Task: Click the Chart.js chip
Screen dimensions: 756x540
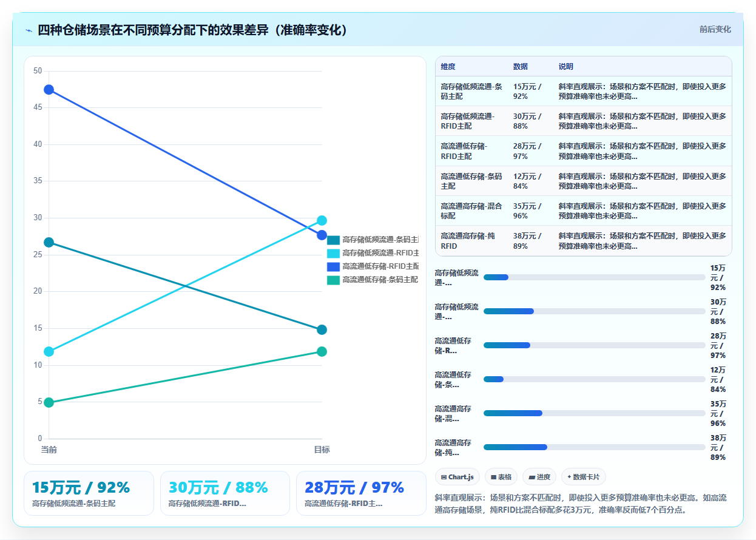Action: pyautogui.click(x=457, y=477)
